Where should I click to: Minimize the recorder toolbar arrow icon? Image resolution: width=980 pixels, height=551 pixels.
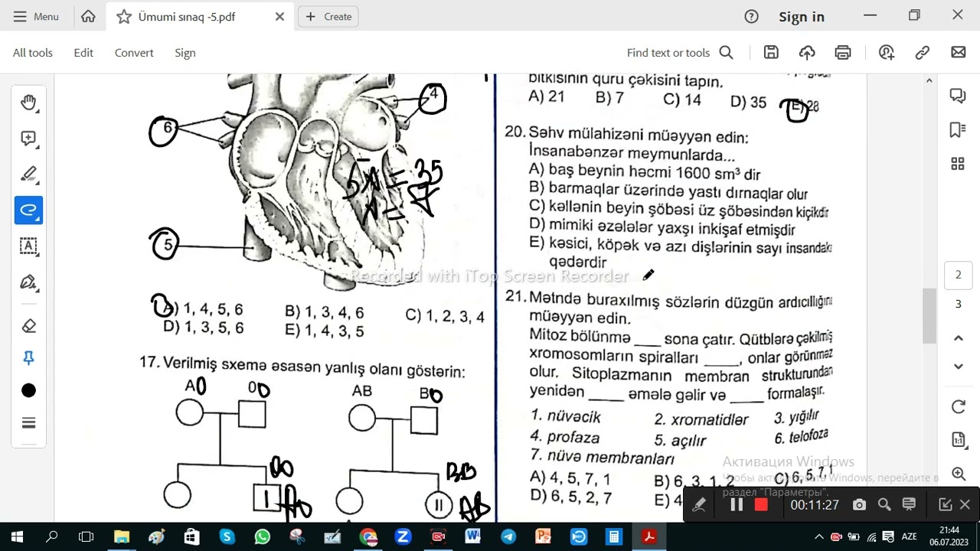946,505
